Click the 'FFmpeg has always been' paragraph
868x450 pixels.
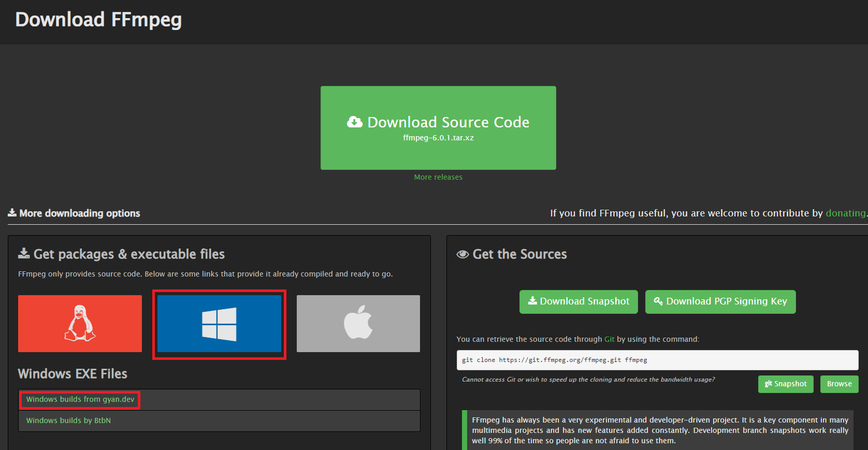(x=660, y=430)
